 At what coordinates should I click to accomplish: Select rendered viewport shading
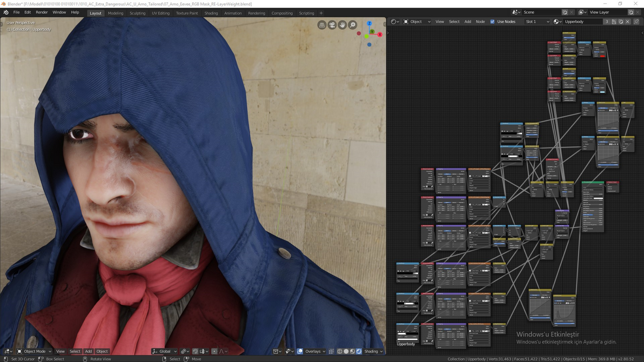tap(359, 351)
